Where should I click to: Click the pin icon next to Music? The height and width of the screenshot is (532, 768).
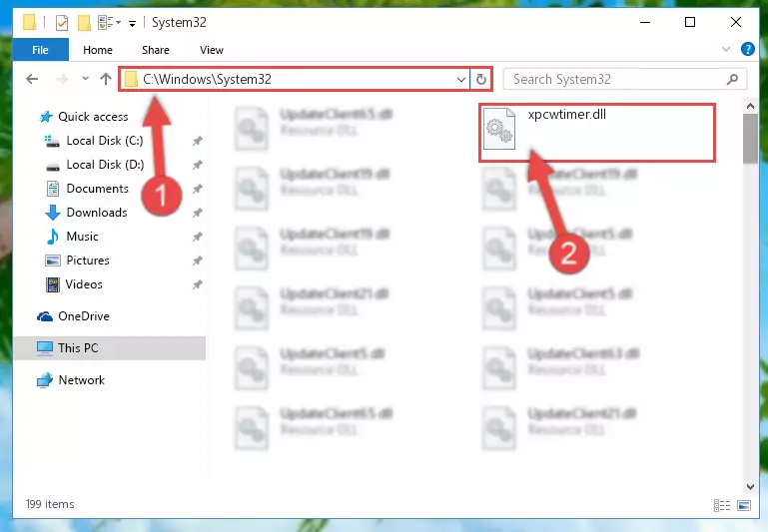coord(197,237)
